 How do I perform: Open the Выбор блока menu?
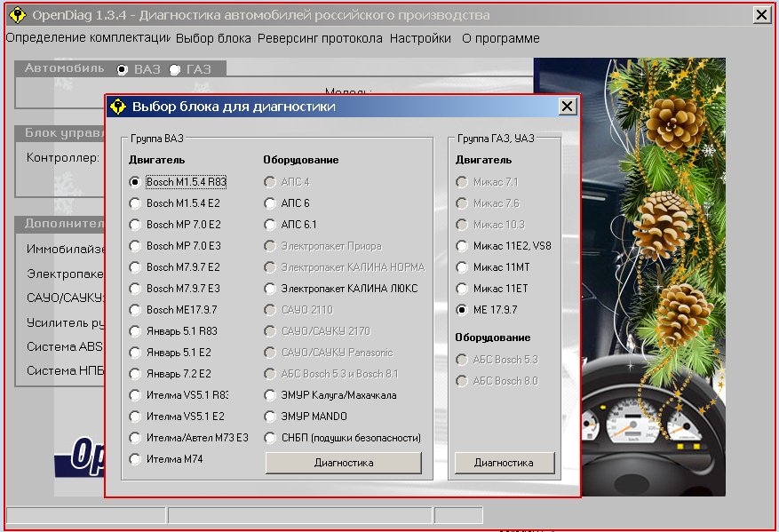click(x=214, y=38)
